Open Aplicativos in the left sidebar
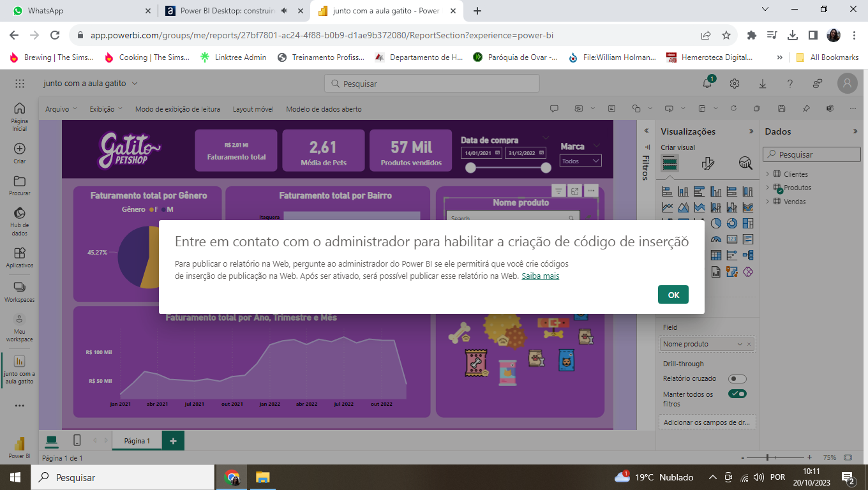 [20, 258]
